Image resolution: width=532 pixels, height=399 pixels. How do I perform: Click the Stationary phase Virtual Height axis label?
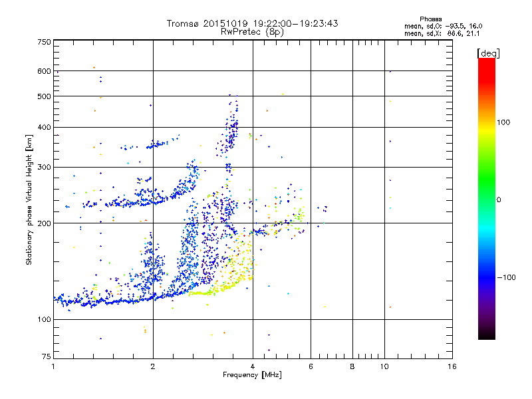[x=29, y=199]
